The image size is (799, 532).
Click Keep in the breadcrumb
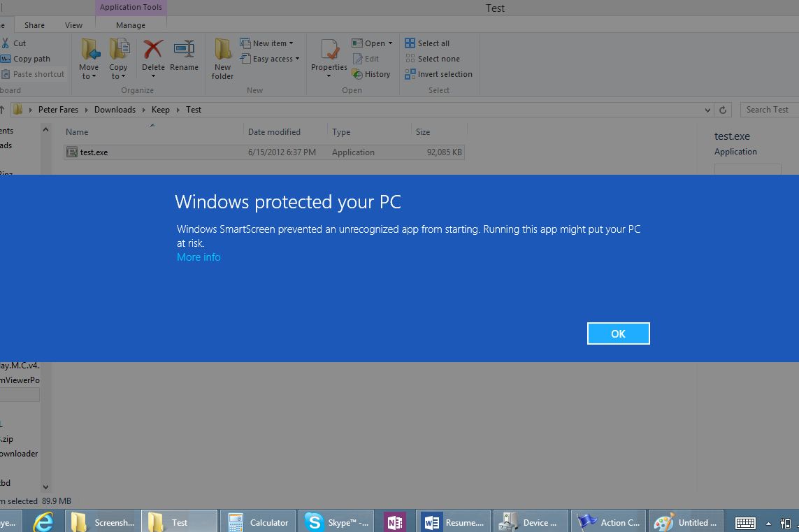(161, 110)
